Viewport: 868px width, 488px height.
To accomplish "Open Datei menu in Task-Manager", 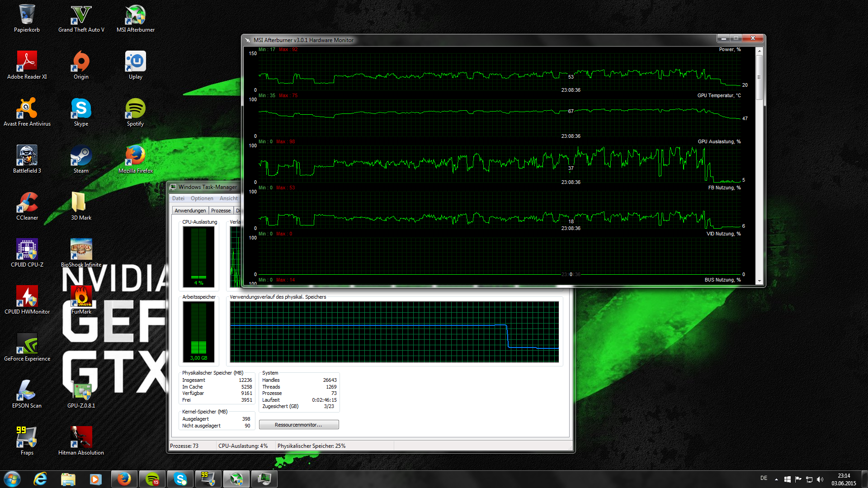I will (178, 198).
